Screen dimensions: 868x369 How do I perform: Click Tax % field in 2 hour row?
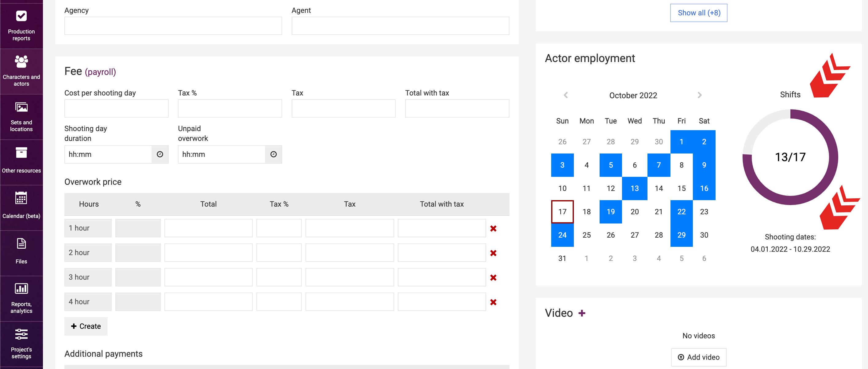point(279,253)
